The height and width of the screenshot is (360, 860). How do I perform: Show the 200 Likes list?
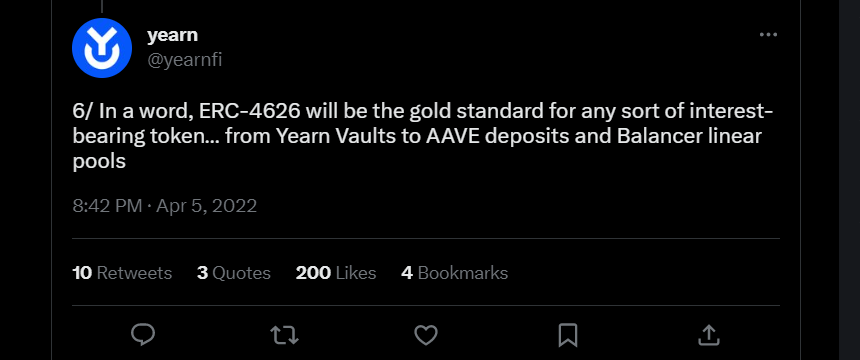point(336,273)
